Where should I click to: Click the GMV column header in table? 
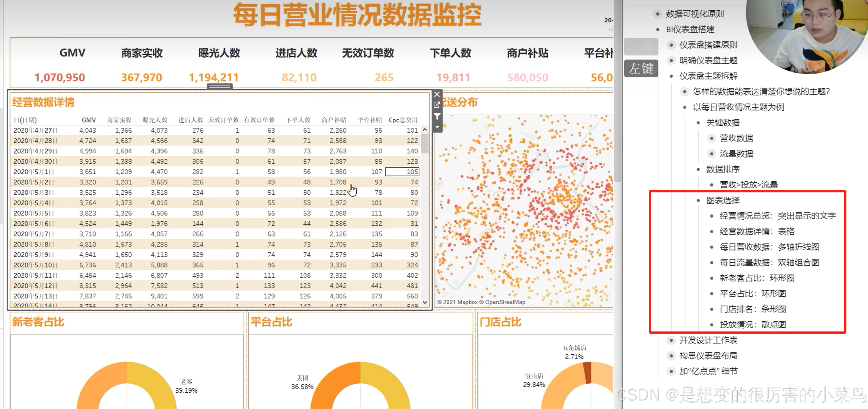point(89,120)
